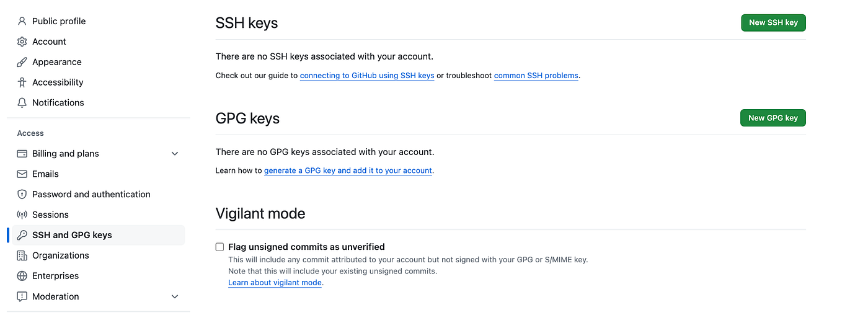
Task: Click the bell icon for Notifications
Action: pos(22,103)
